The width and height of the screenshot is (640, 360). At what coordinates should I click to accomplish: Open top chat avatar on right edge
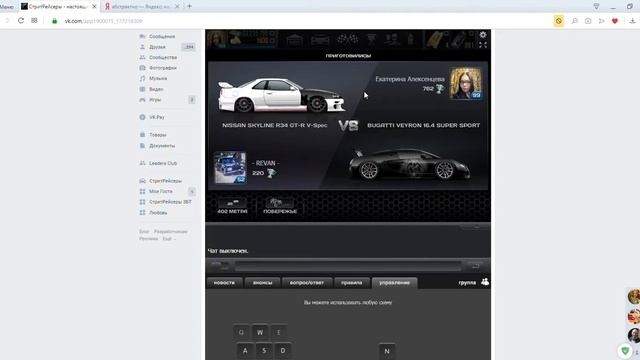634,297
